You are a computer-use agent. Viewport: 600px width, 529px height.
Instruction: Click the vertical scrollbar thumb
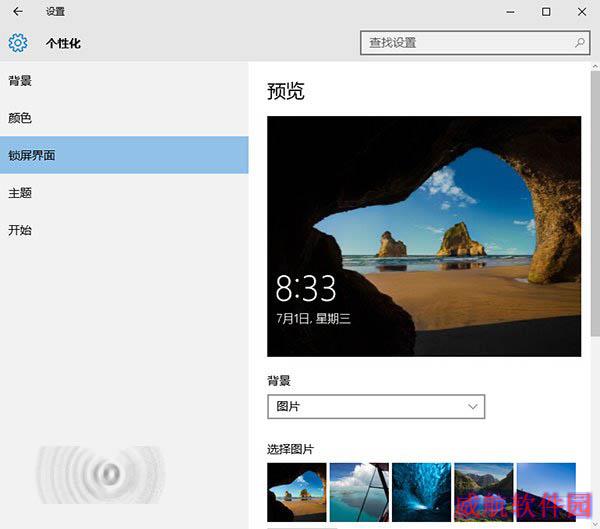(595, 204)
